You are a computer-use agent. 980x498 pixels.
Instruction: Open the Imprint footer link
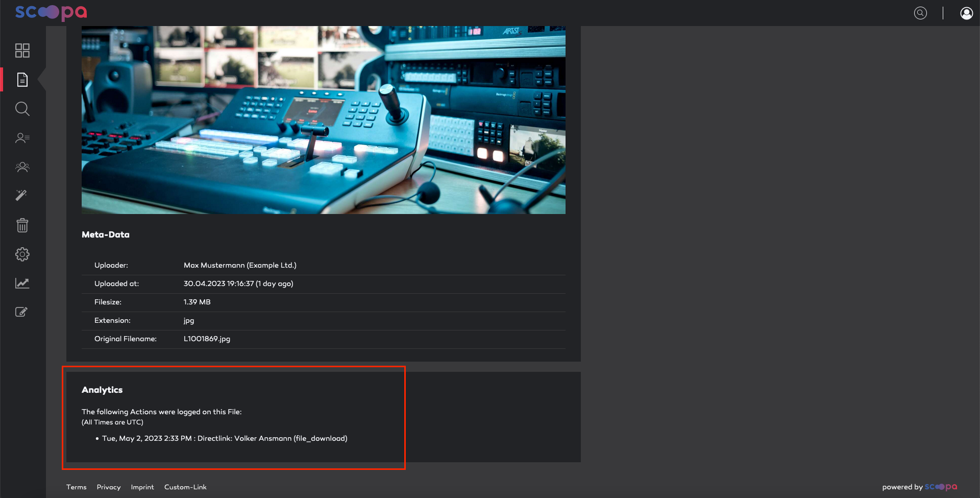(142, 487)
